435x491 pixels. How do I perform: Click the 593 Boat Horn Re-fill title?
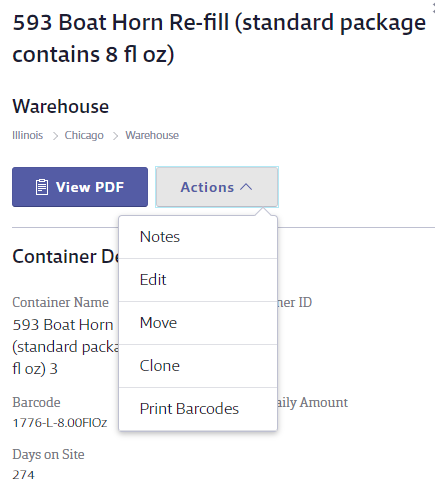[x=219, y=38]
